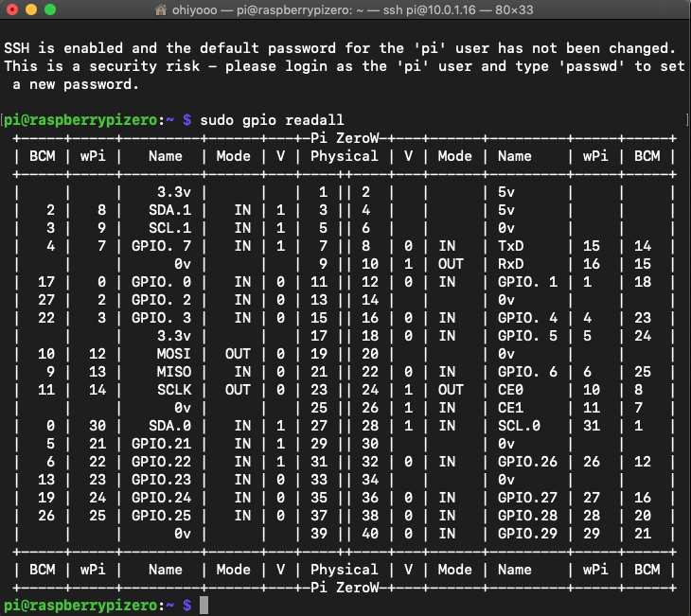
Task: Click the 'CE1' name cell
Action: pos(511,408)
